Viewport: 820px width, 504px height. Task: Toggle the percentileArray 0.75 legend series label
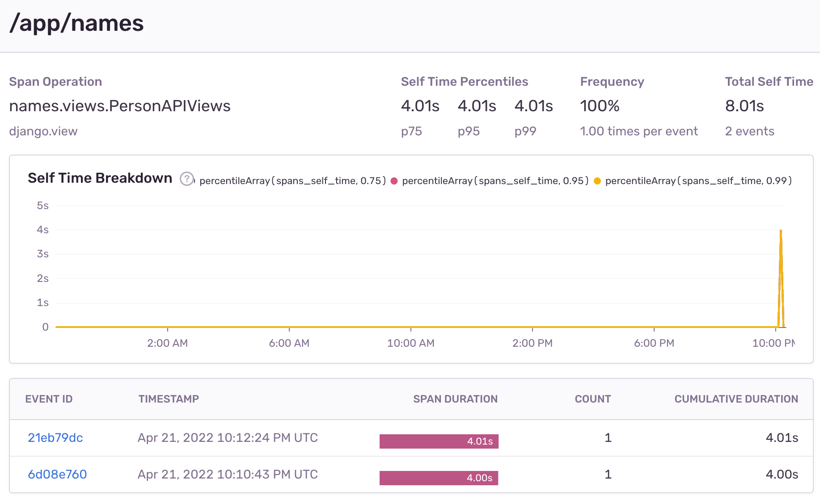(x=292, y=181)
